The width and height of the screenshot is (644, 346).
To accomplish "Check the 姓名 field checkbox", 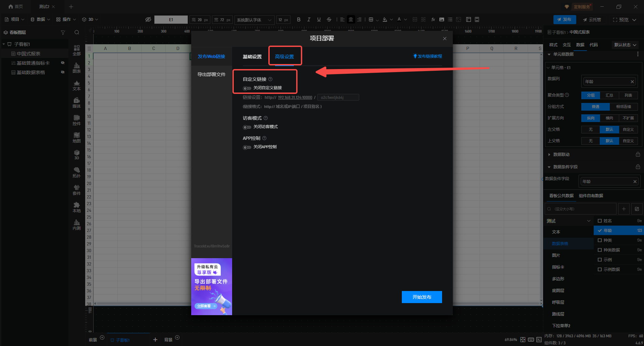I will tap(600, 221).
